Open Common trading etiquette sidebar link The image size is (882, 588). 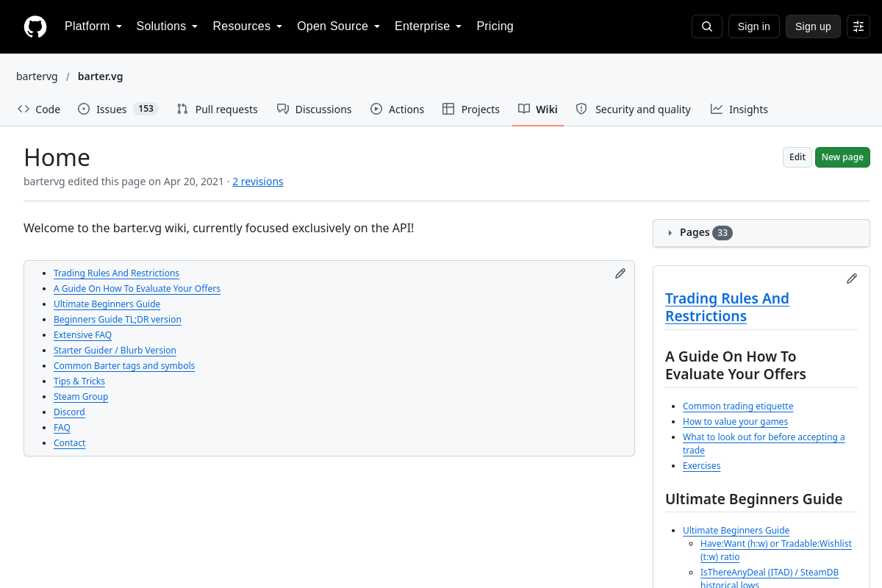738,406
